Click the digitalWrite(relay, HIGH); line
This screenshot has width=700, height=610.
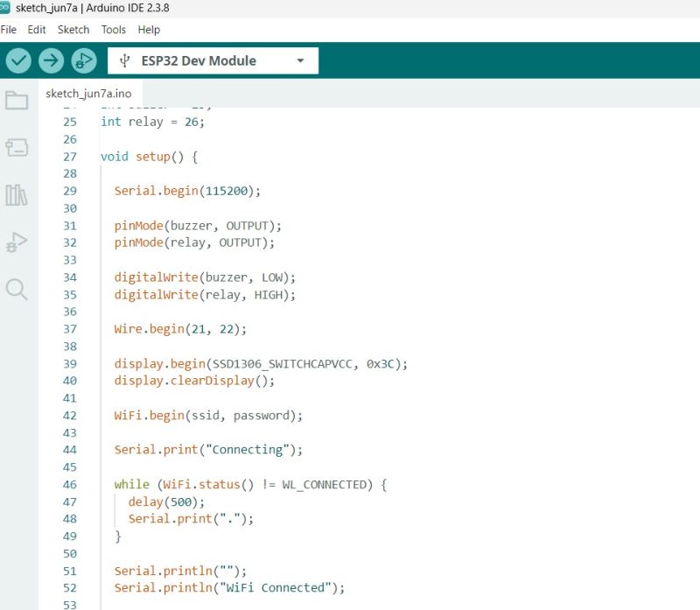(x=205, y=295)
